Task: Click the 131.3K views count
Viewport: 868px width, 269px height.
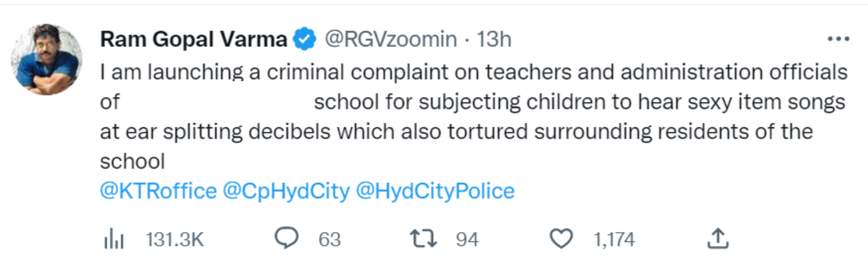Action: click(x=175, y=239)
